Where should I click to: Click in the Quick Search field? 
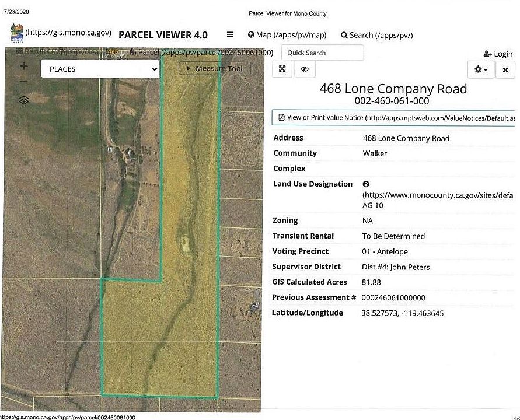pos(322,52)
